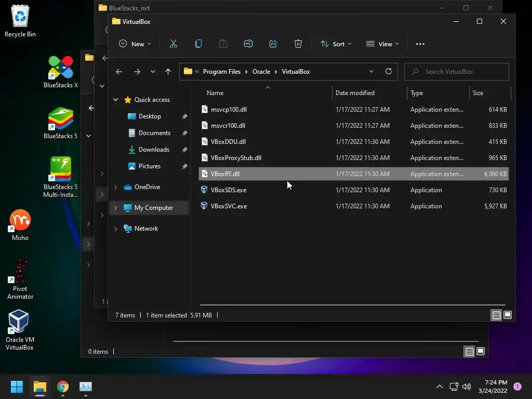The height and width of the screenshot is (399, 532).
Task: Select the msvcr100.dll file
Action: point(353,126)
